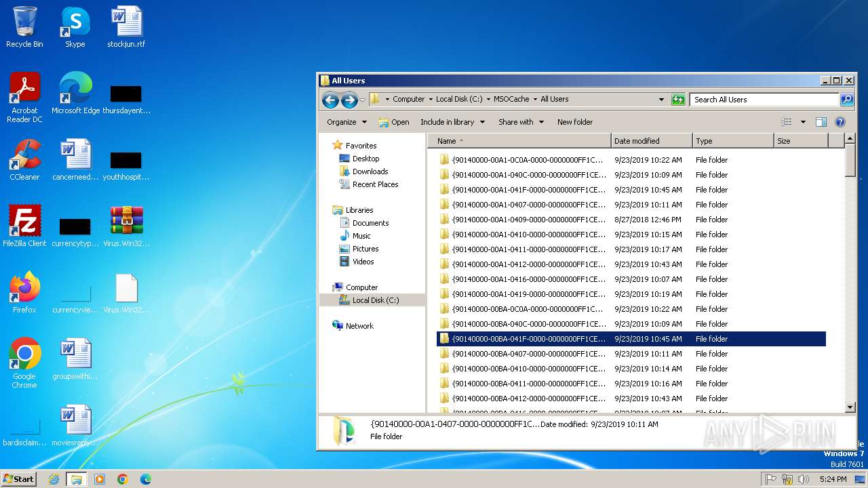Select the cancerneed Word document icon
Viewport: 868px width, 488px height.
(75, 159)
